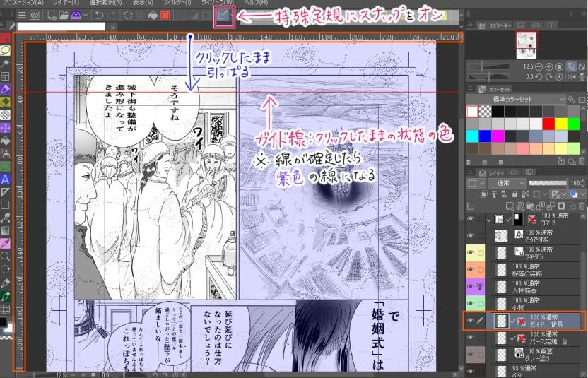The image size is (588, 378).
Task: Click the New Raster Layer icon
Action: tap(510, 206)
